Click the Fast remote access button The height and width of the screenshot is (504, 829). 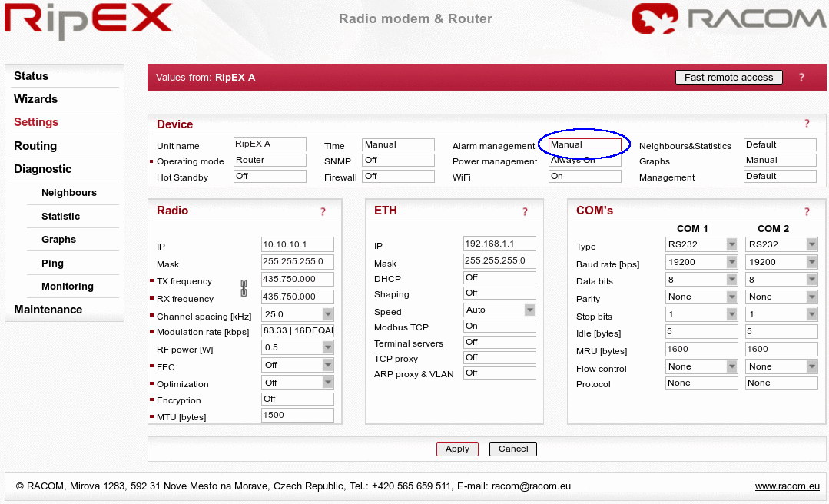[728, 77]
